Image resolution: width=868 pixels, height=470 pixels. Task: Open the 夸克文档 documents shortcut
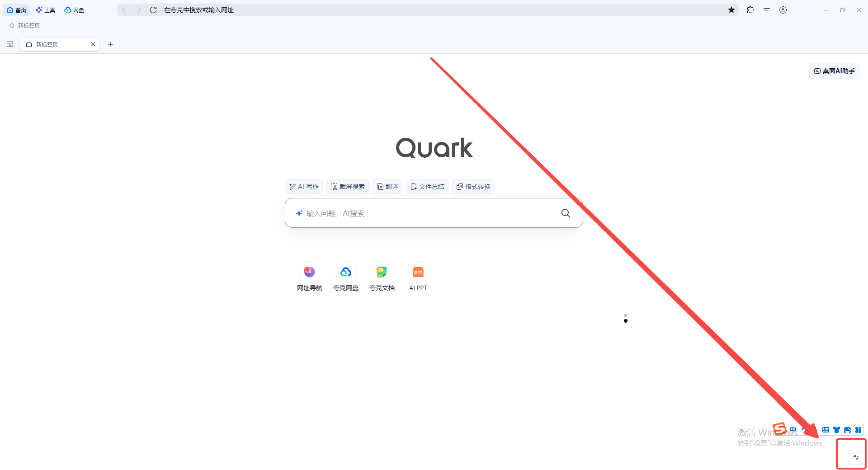382,277
